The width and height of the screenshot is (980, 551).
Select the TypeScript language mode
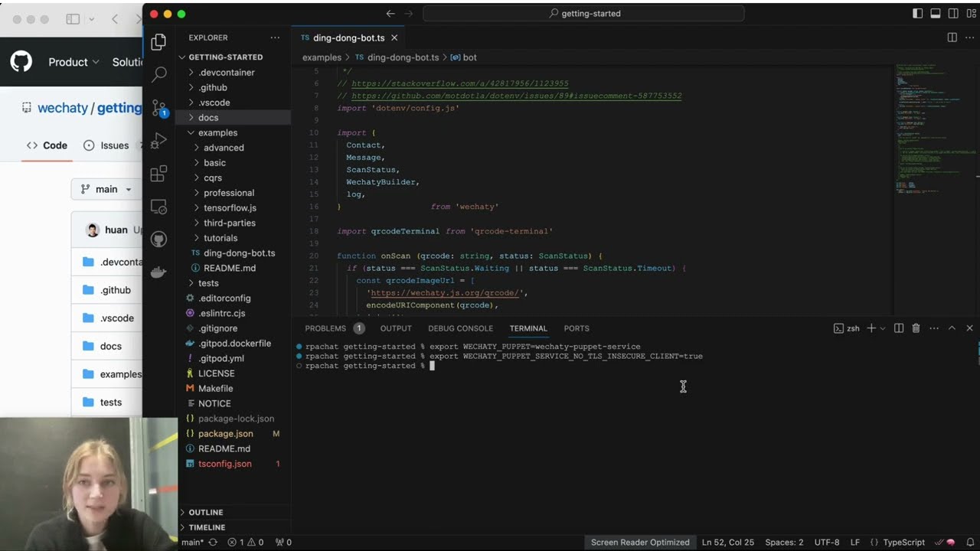(903, 543)
